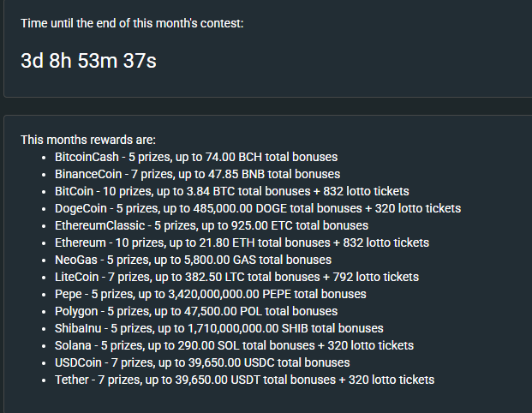Select the BitcoinCash rewards list entry
Viewport: 532px width, 413px height.
(196, 157)
